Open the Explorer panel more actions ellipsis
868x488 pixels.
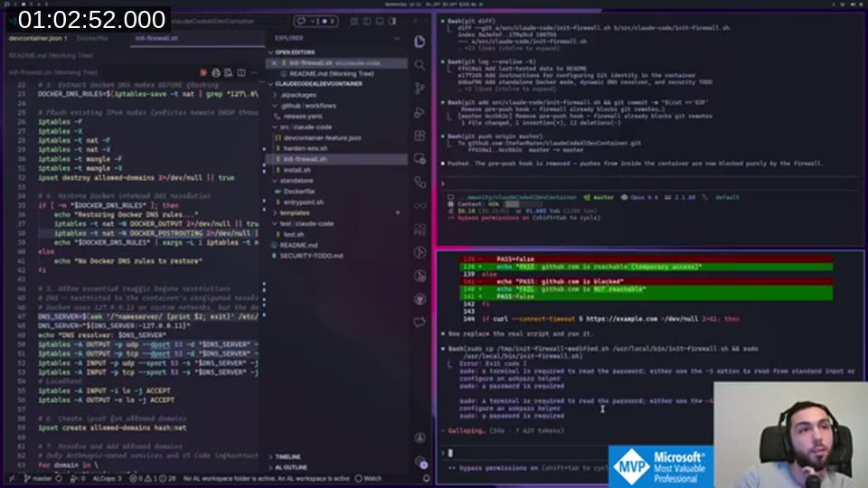[397, 38]
